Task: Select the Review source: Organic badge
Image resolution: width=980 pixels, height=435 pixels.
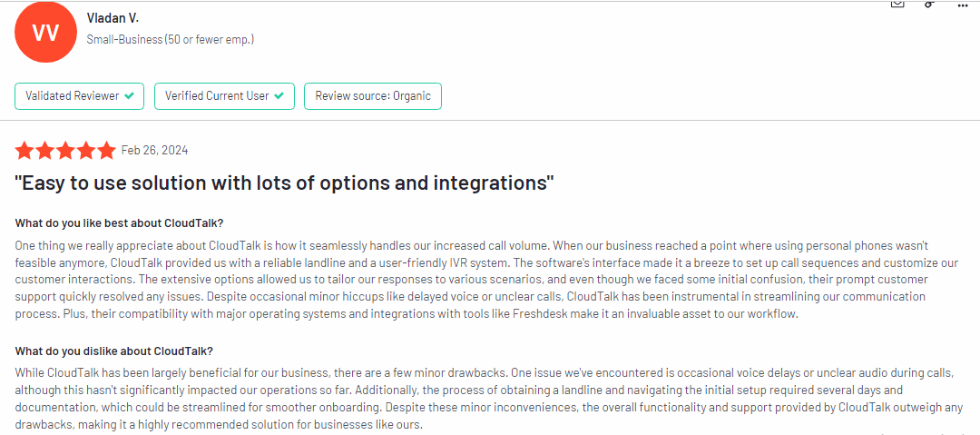Action: 373,96
